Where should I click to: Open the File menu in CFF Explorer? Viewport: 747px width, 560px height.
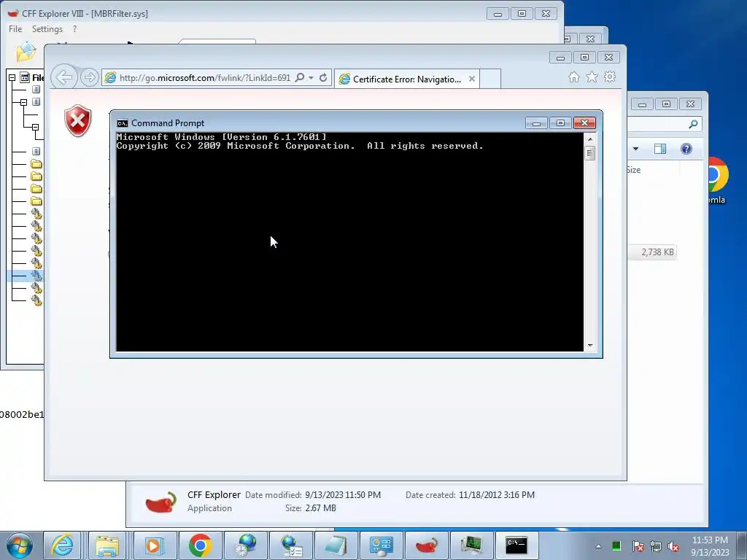coord(15,29)
